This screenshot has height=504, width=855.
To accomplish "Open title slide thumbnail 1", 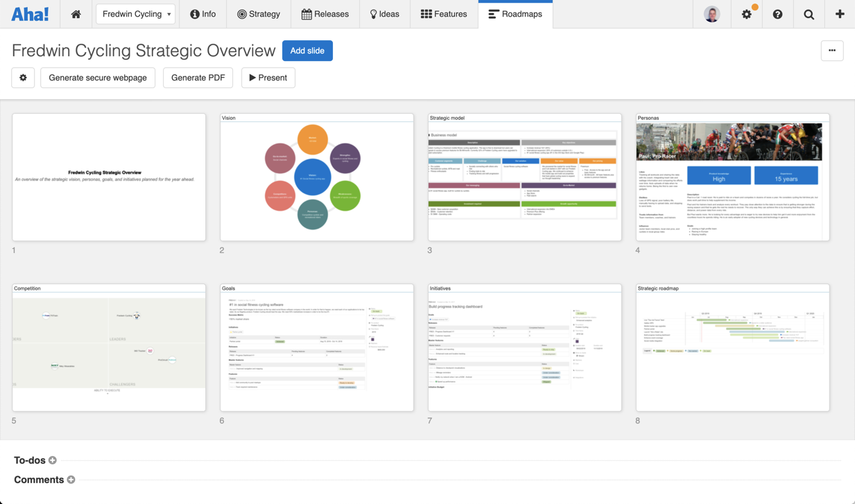I will pos(109,177).
